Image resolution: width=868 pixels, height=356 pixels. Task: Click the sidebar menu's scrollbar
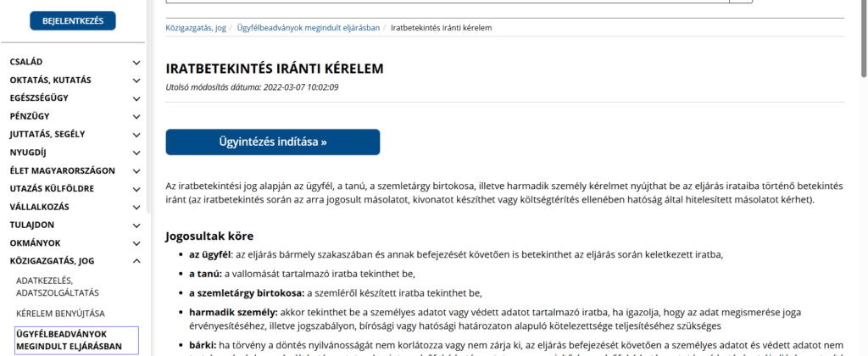point(147,105)
